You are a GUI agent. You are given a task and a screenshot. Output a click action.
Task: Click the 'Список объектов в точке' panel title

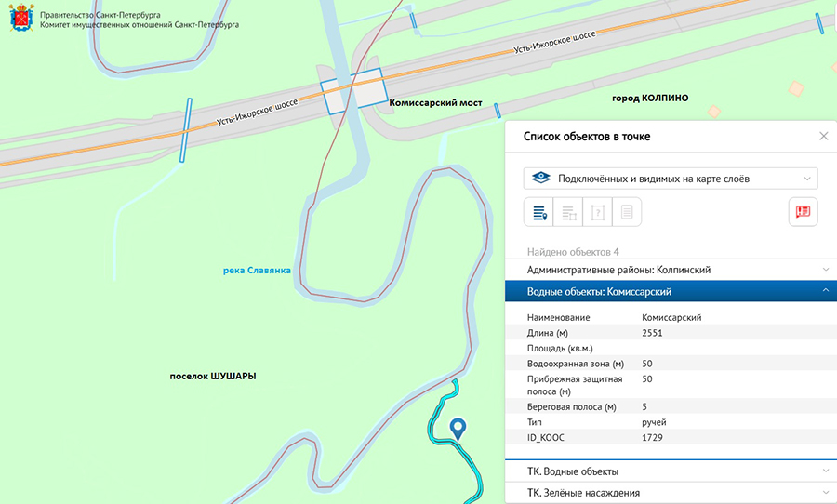587,136
